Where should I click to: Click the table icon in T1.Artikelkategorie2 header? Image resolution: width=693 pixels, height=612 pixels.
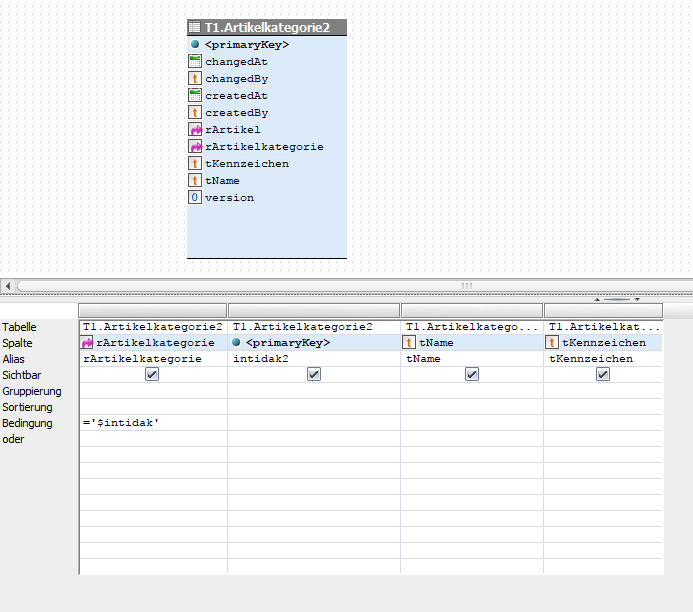[195, 28]
